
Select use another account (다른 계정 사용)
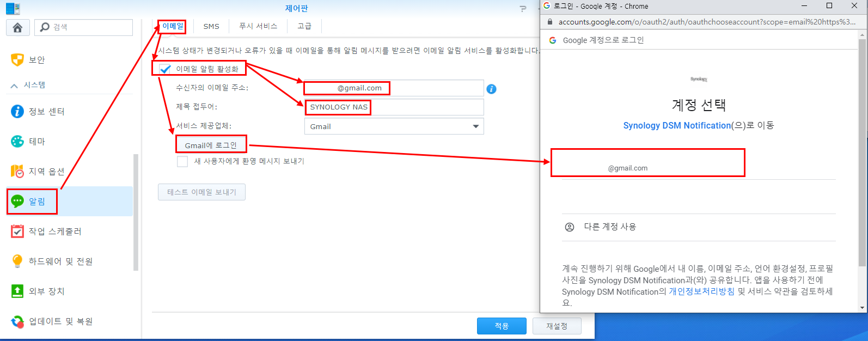pos(699,227)
